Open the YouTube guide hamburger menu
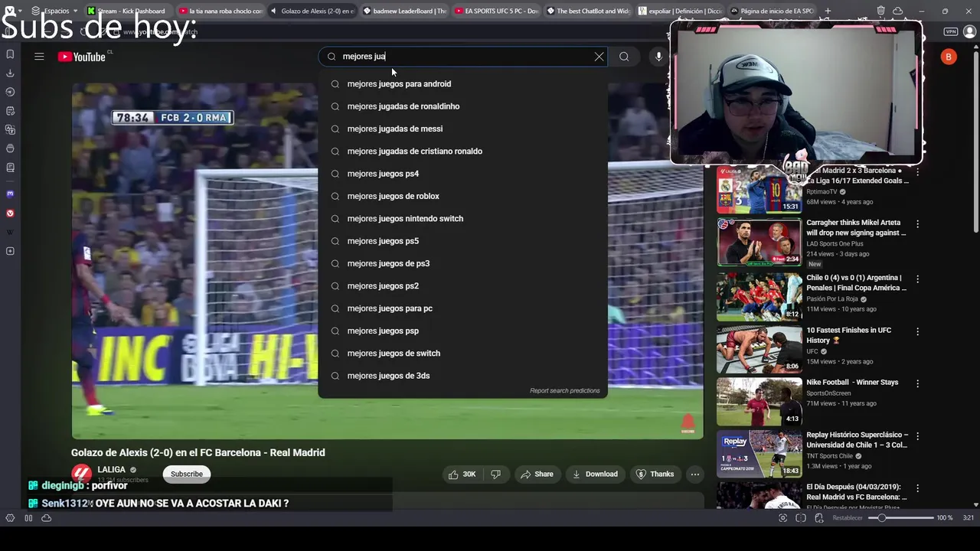 coord(39,57)
